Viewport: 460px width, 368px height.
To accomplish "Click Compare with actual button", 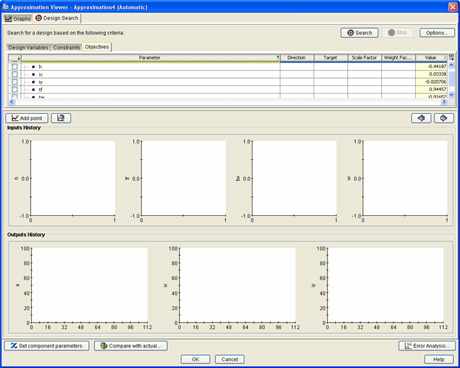I will coord(131,346).
